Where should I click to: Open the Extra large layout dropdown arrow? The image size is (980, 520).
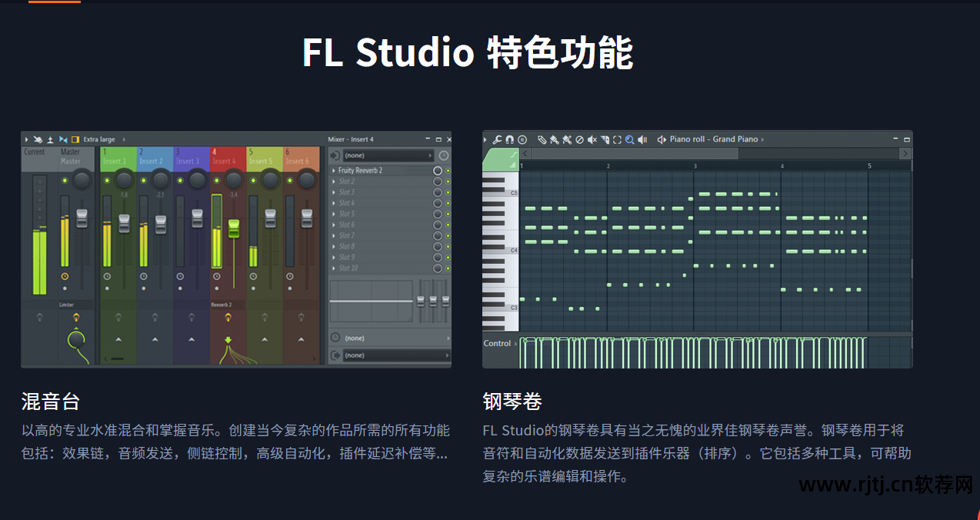124,139
